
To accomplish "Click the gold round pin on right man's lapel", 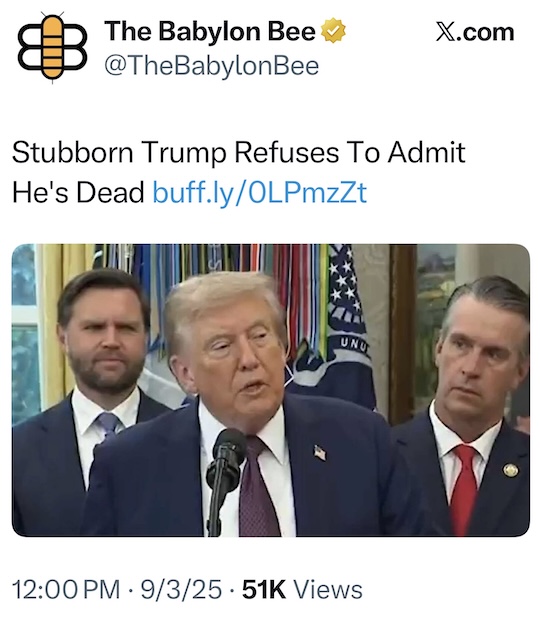I will (510, 470).
